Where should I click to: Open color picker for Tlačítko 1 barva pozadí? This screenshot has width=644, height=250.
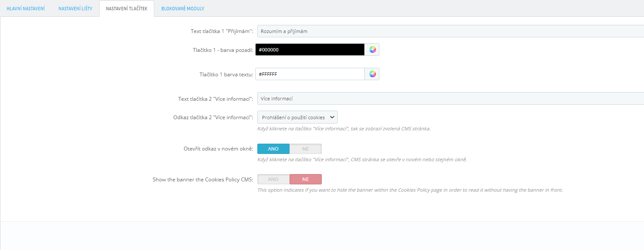point(372,50)
